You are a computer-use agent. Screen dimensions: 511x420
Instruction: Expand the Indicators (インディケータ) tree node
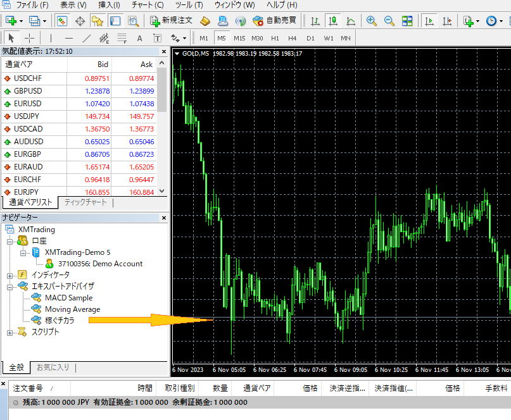[9, 275]
